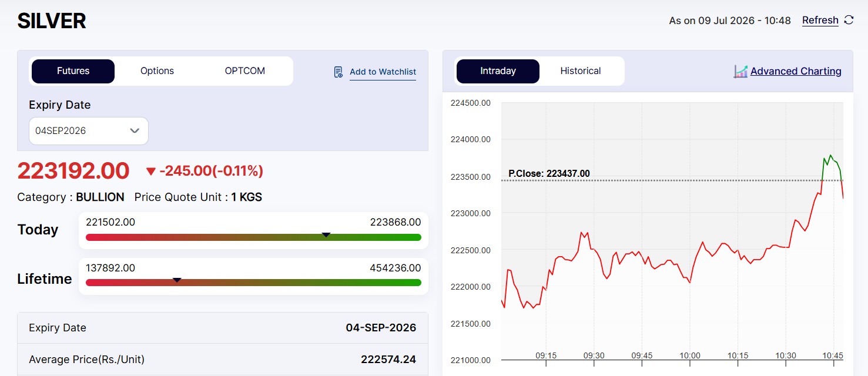Click Lifetime high value 454236.00
This screenshot has height=376, width=868.
[x=396, y=268]
